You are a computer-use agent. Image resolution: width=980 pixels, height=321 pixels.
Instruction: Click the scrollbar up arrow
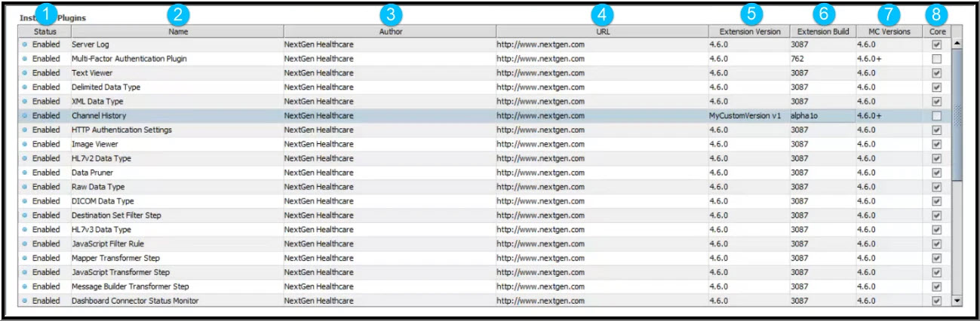[957, 44]
